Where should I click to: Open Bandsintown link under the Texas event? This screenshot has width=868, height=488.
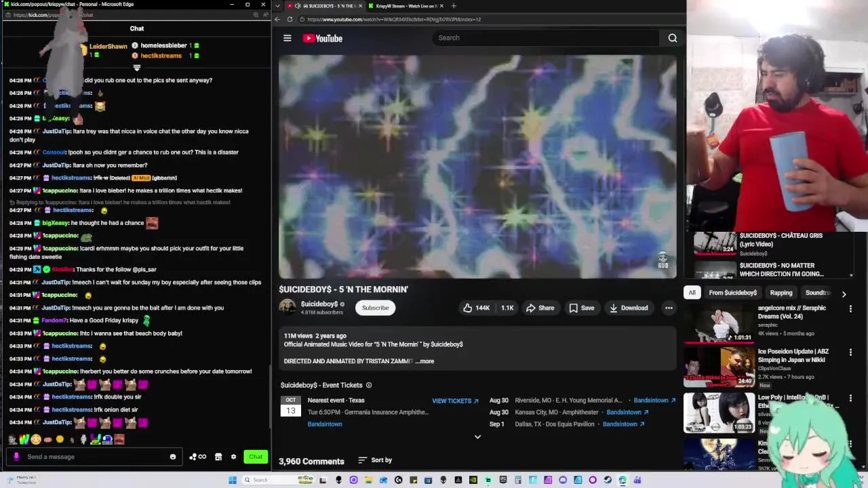325,424
